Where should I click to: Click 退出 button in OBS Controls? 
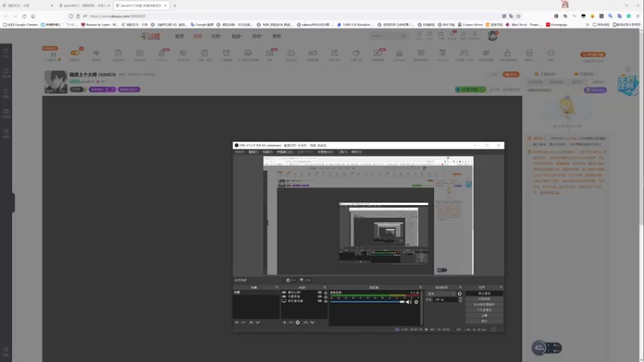(x=485, y=321)
